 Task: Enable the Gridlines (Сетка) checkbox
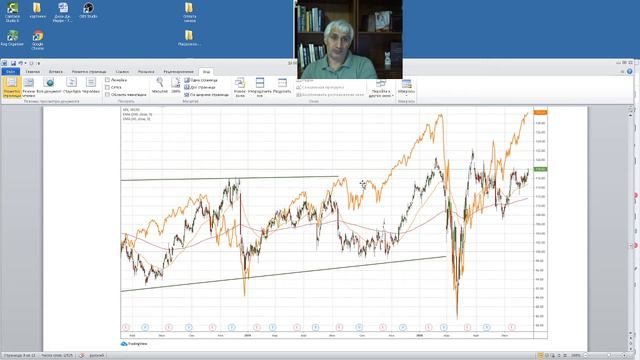point(107,87)
